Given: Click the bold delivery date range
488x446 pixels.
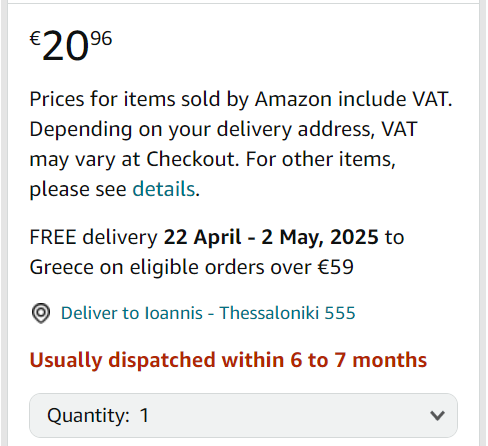Looking at the screenshot, I should 271,237.
